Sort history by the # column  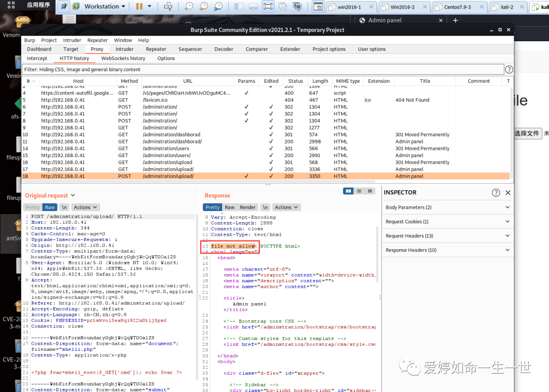coord(31,81)
